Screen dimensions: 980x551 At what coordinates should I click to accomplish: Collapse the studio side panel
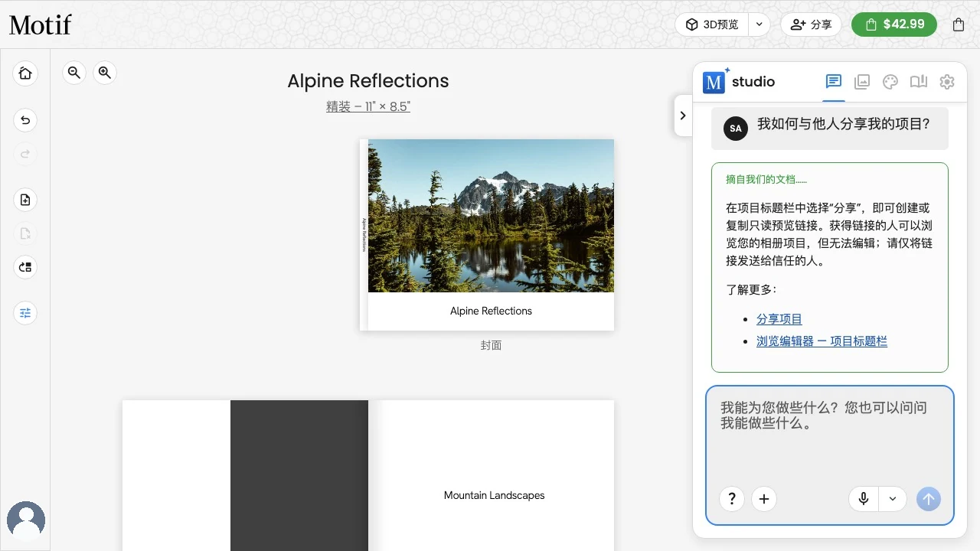pyautogui.click(x=683, y=116)
